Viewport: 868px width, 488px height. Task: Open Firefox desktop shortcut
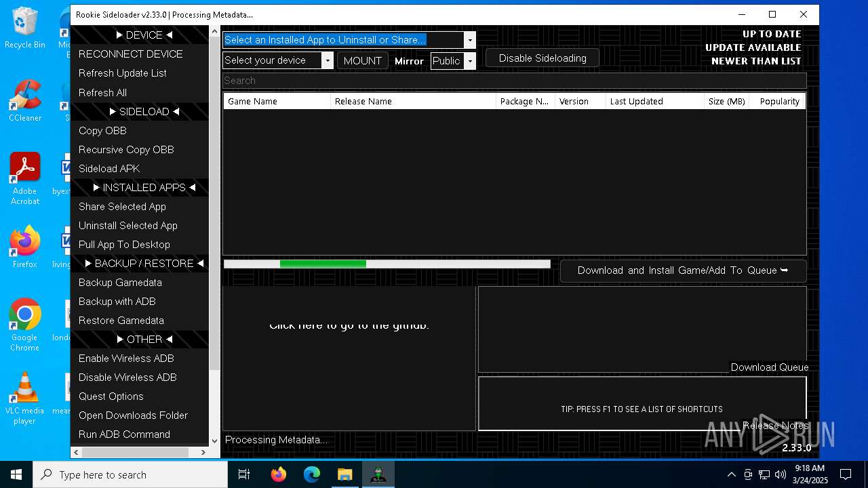(25, 247)
